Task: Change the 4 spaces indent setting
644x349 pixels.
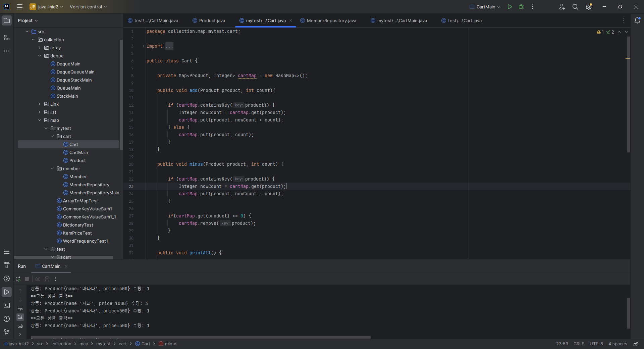Action: (618, 344)
